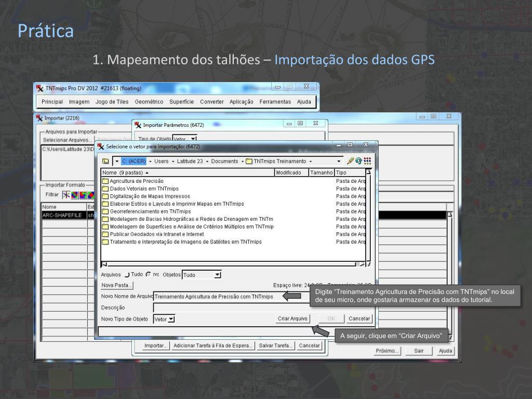Select the second, blob-patterned filter icon after the asterisk
This screenshot has width=532, height=399.
click(x=83, y=195)
